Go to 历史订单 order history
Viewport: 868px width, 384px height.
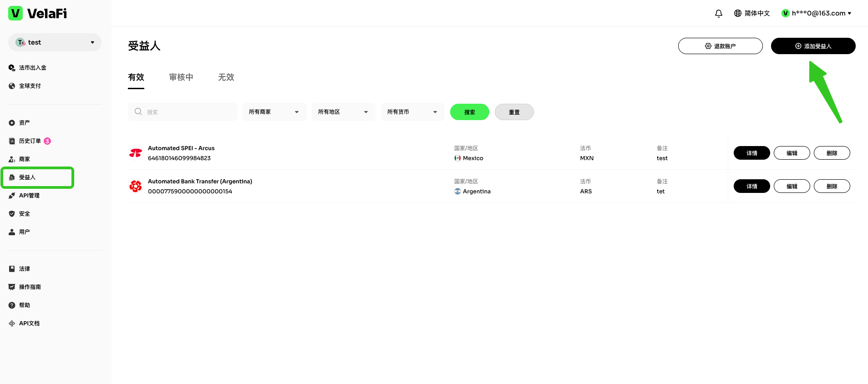pos(30,141)
